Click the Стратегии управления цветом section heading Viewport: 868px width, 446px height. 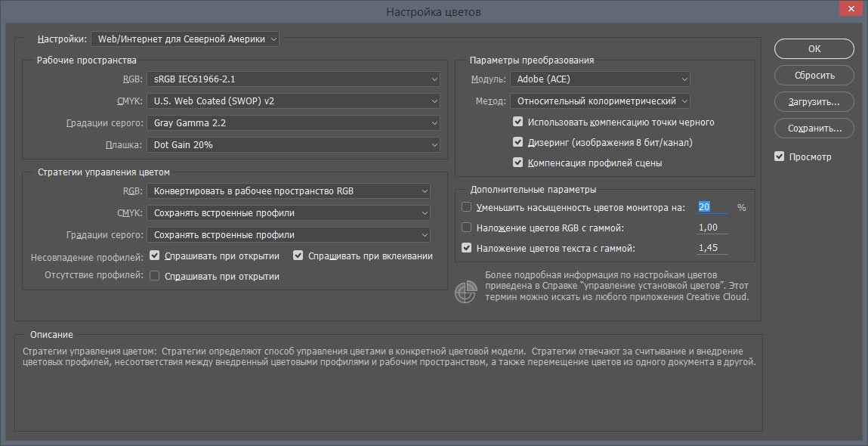(103, 172)
